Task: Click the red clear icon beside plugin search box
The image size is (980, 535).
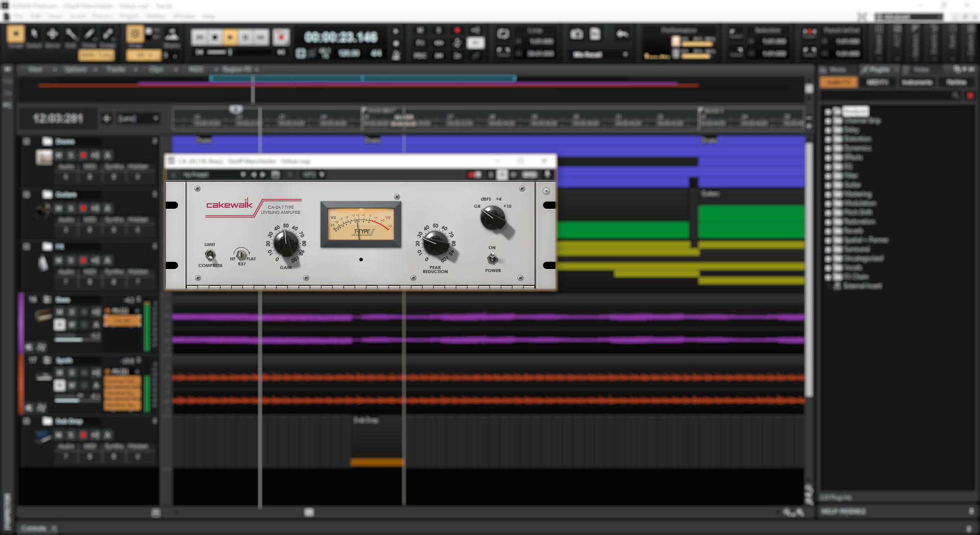Action: pos(971,95)
